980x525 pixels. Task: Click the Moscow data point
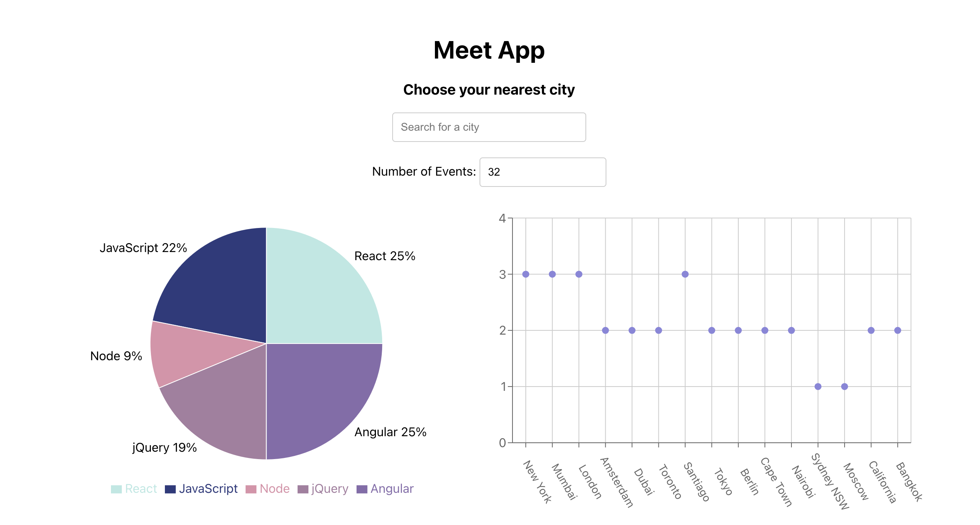tap(845, 387)
